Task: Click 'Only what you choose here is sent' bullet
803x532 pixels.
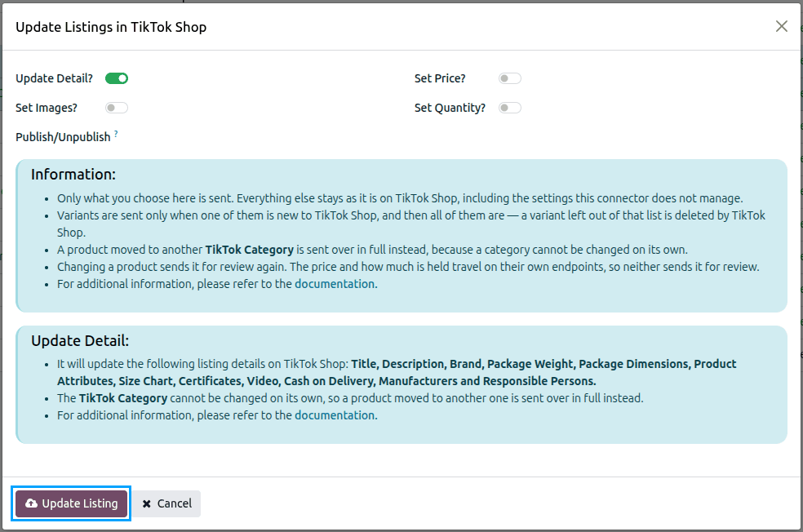Action: pos(399,198)
